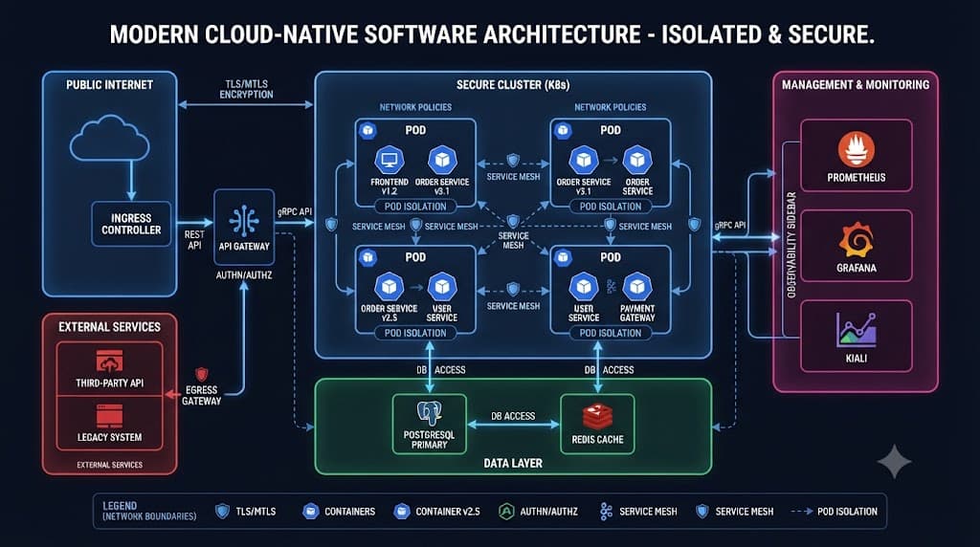The height and width of the screenshot is (547, 980).
Task: Click the Grafana label text
Action: pyautogui.click(x=857, y=269)
